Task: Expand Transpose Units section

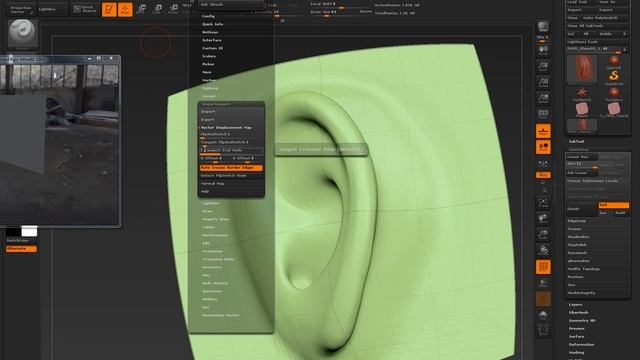Action: [x=218, y=260]
